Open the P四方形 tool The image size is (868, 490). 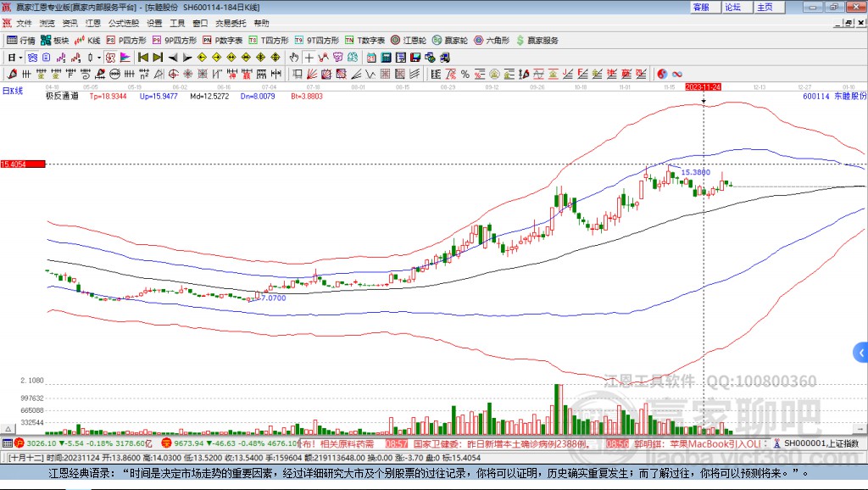pos(126,41)
